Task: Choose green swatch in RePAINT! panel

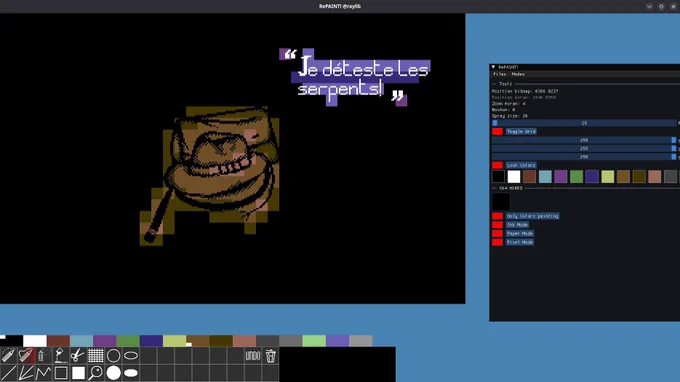Action: (576, 176)
